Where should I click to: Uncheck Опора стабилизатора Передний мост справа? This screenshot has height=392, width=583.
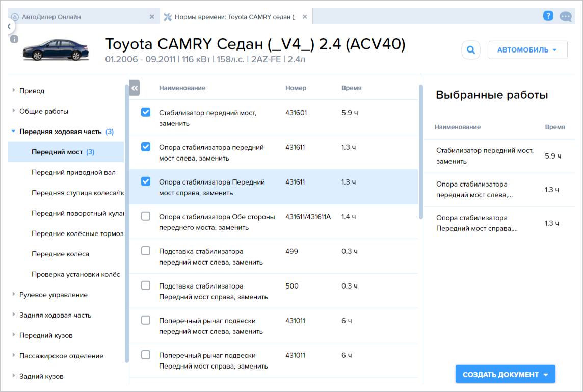click(x=146, y=181)
